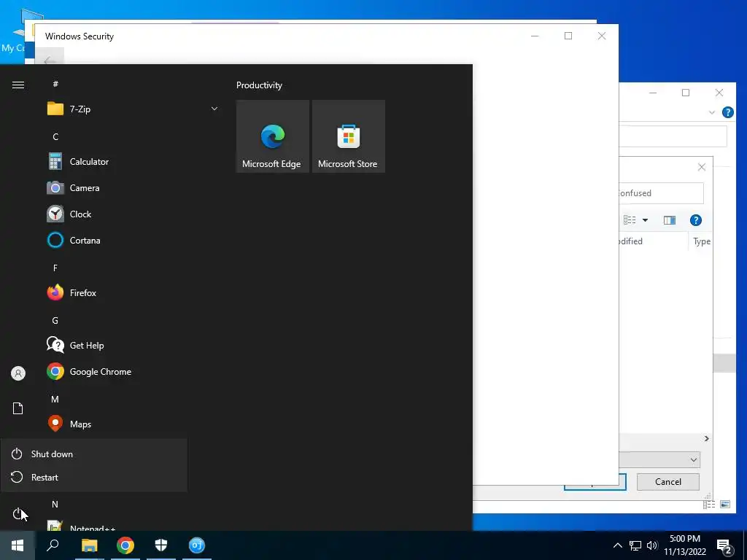Click the Windows Start button
747x560 pixels.
(x=18, y=545)
